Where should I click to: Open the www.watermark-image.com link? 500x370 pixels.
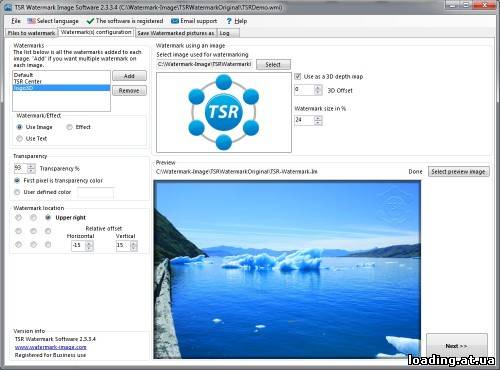click(51, 347)
